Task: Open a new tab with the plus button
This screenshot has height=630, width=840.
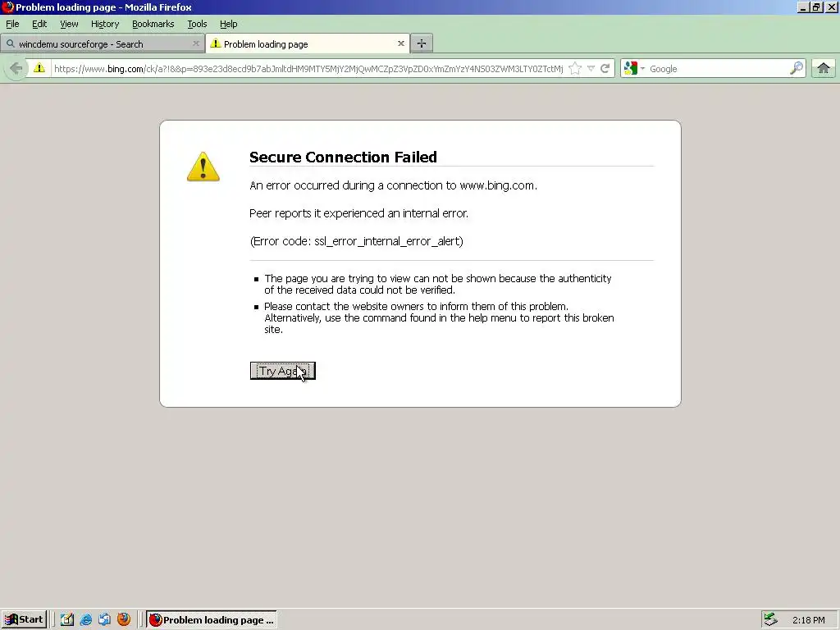Action: tap(422, 43)
